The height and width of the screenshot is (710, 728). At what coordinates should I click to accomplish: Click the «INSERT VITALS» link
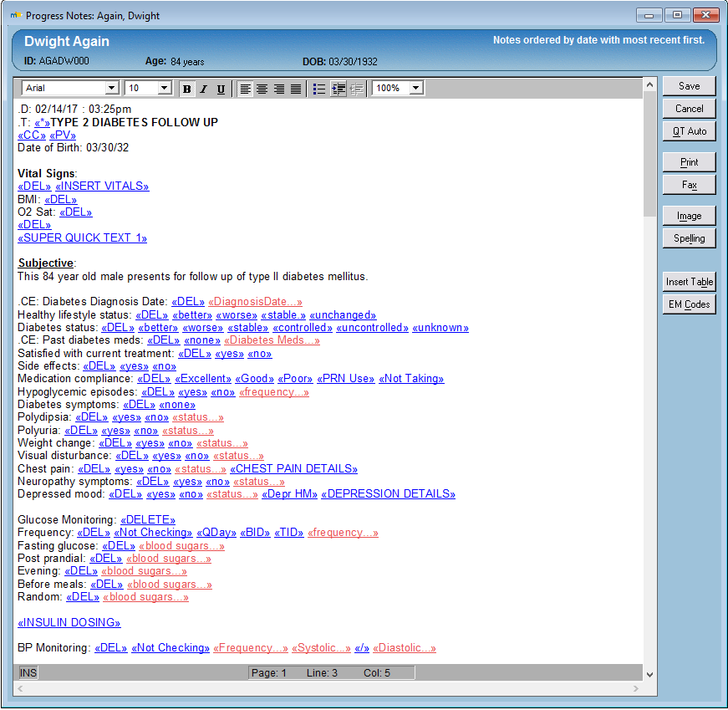click(102, 186)
